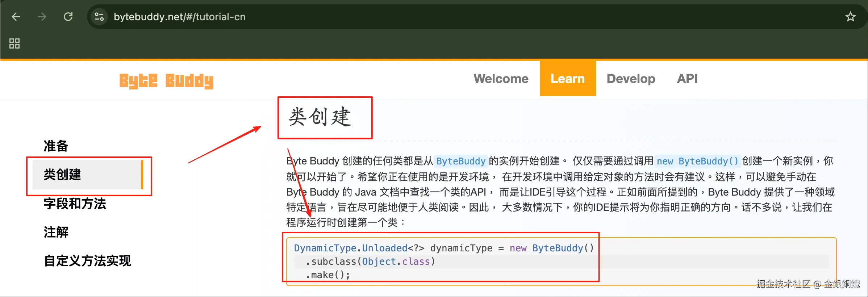This screenshot has height=297, width=868.
Task: Open the apps grid icon in bookmarks bar
Action: [14, 43]
